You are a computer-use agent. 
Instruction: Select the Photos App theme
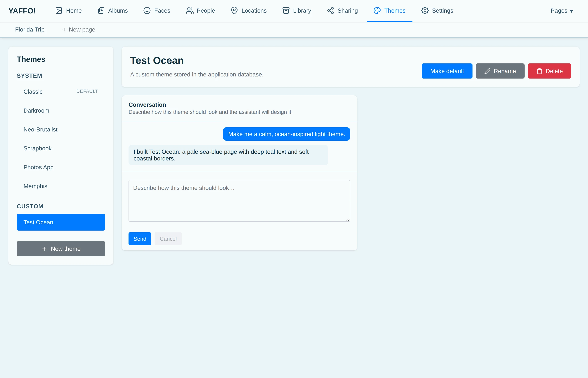click(61, 167)
